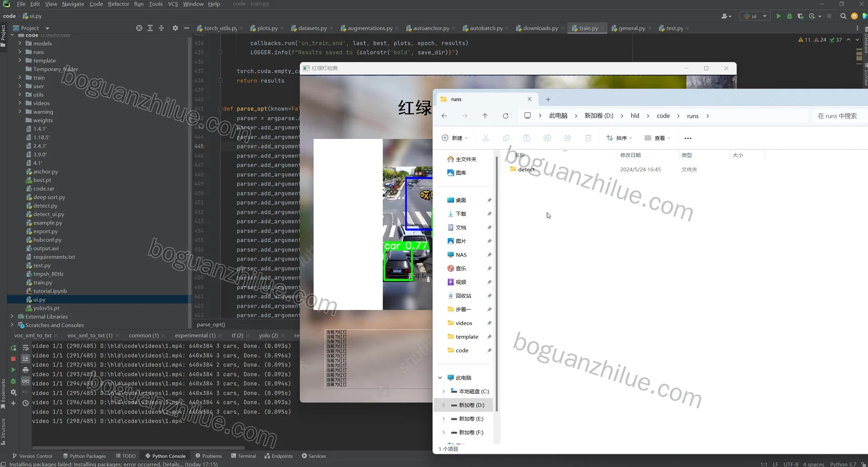Open the New item menu in Explorer
This screenshot has height=467, width=868.
tap(454, 138)
